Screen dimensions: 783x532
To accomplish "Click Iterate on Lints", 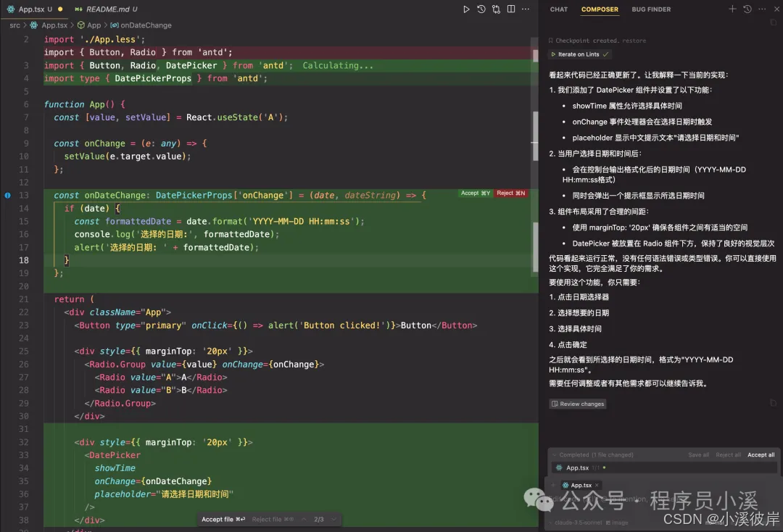I will point(579,54).
